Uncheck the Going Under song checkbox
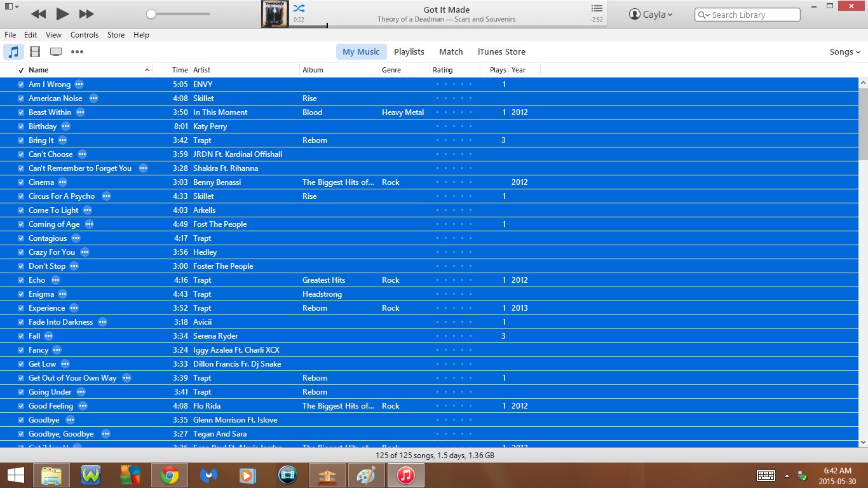 (21, 392)
